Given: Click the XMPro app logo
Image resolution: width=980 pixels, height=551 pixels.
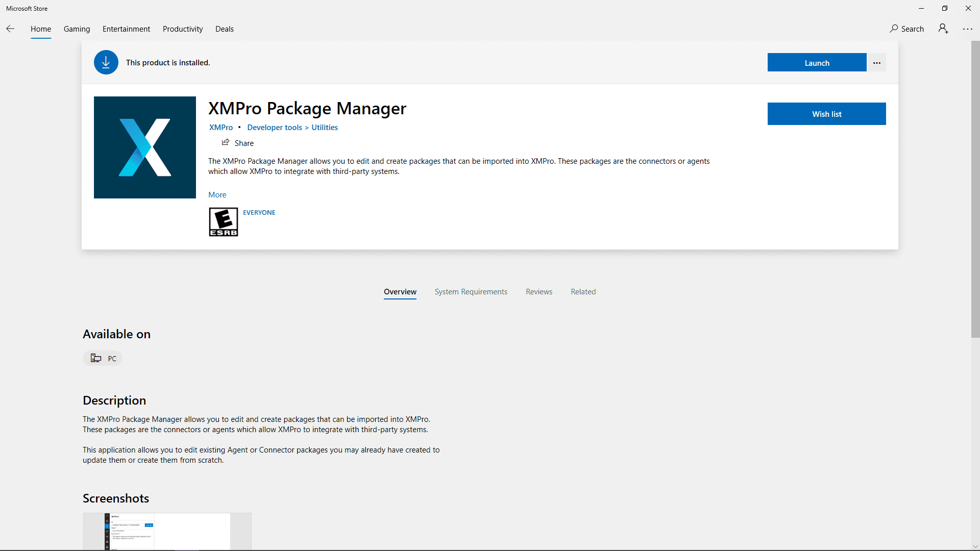Looking at the screenshot, I should 145,147.
